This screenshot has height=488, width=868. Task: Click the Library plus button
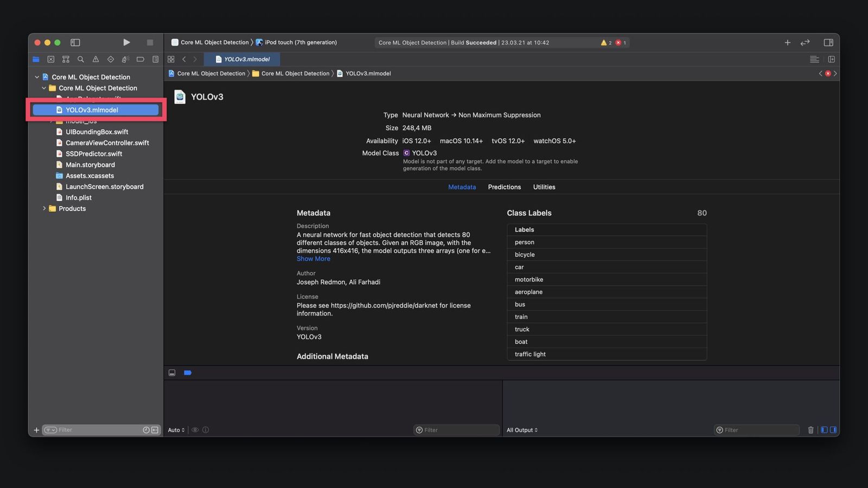pos(787,42)
